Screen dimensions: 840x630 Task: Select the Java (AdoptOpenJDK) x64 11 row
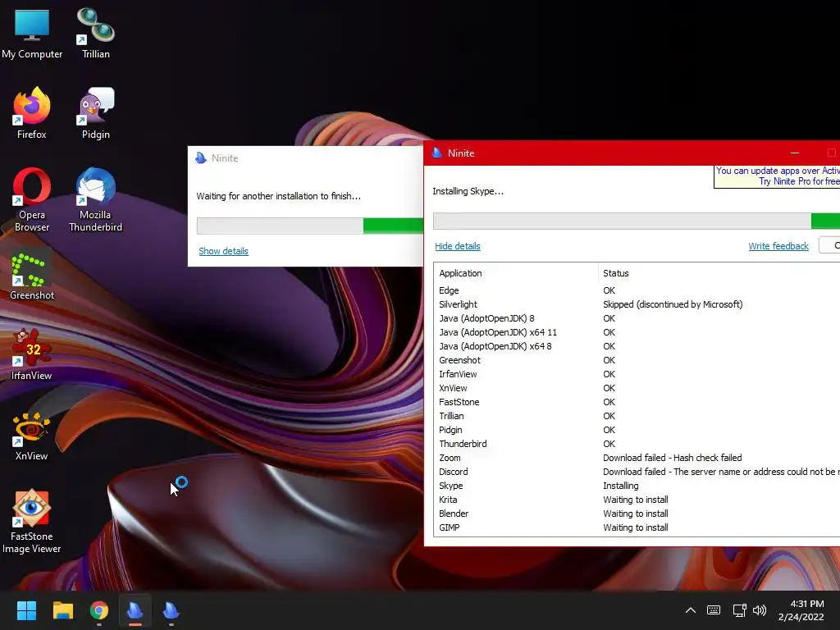tap(637, 332)
